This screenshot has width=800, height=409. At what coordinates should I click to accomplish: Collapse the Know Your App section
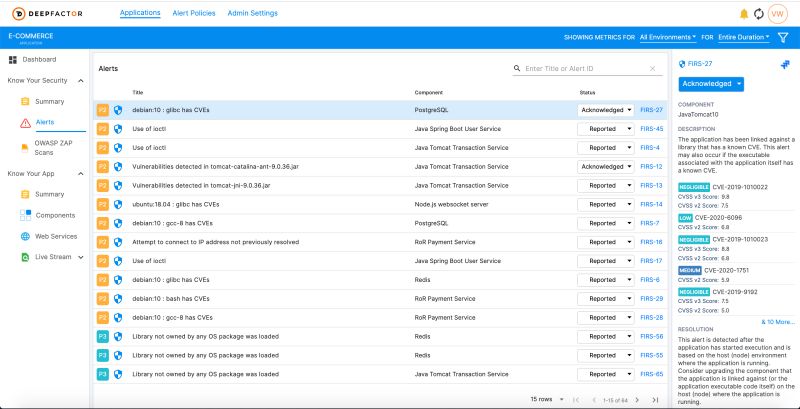click(81, 174)
